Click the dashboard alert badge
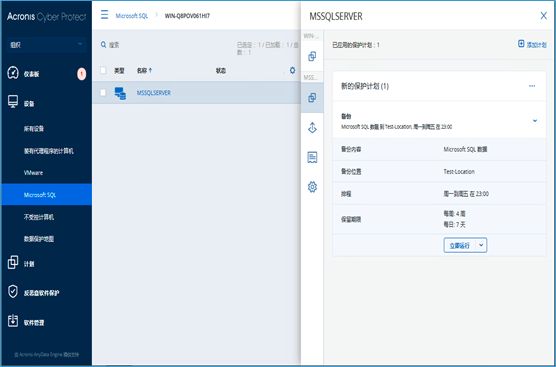The width and height of the screenshot is (556, 367). click(82, 74)
